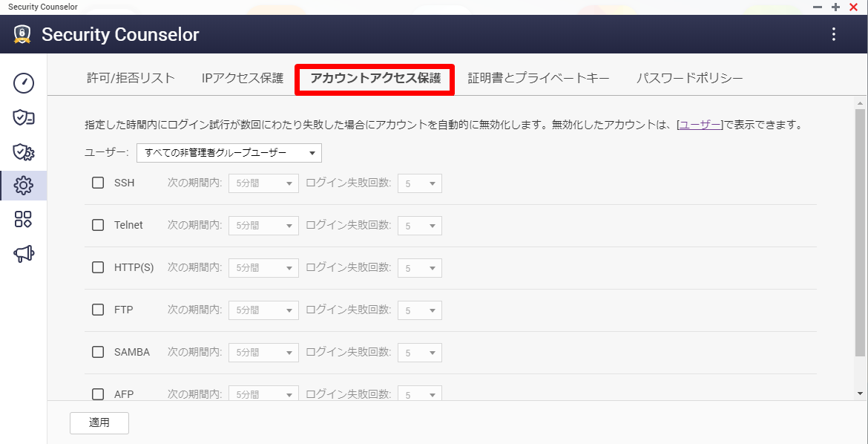This screenshot has height=444, width=868.
Task: Open the Telnet 5分間 period dropdown
Action: (263, 226)
